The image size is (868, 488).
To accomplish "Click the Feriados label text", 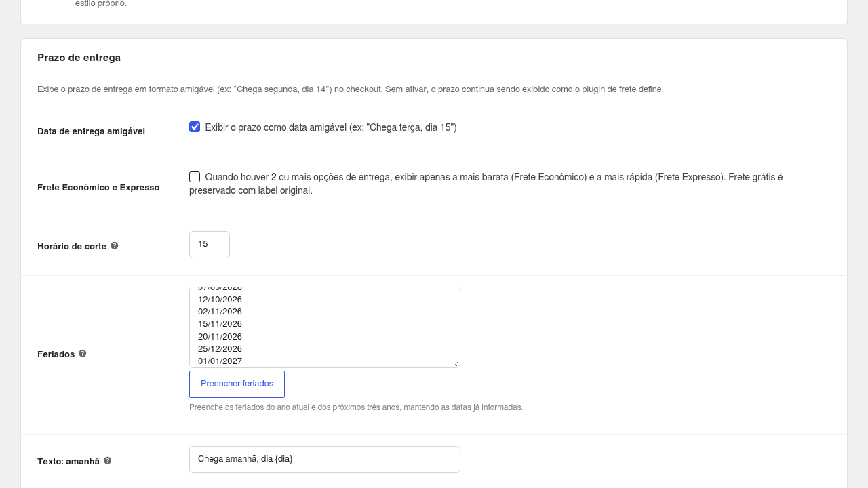I will (x=56, y=354).
